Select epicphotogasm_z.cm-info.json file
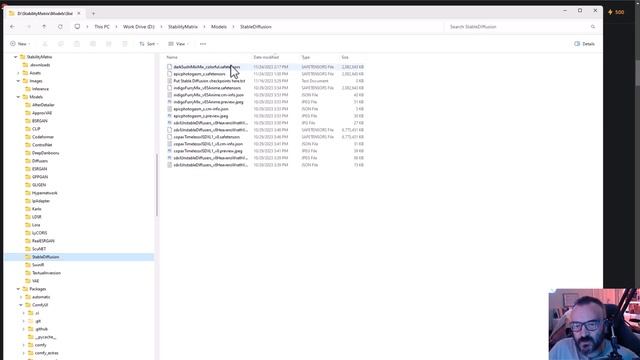This screenshot has height=360, width=640. [x=201, y=109]
